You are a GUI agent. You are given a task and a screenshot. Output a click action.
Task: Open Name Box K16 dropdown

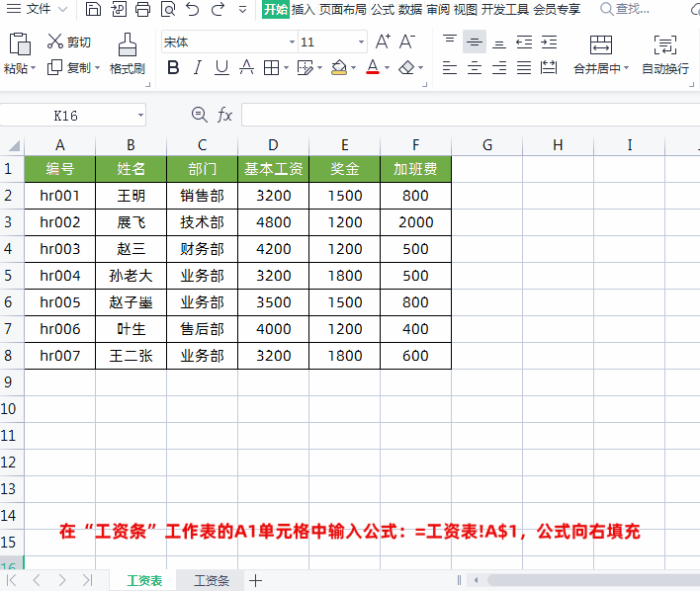click(x=140, y=116)
